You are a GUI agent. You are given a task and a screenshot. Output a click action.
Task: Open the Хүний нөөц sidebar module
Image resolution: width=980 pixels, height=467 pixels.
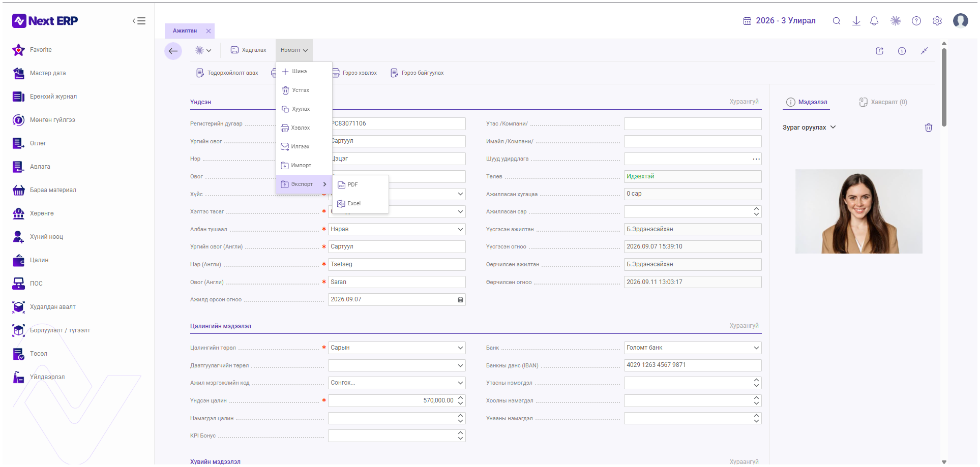pos(46,237)
